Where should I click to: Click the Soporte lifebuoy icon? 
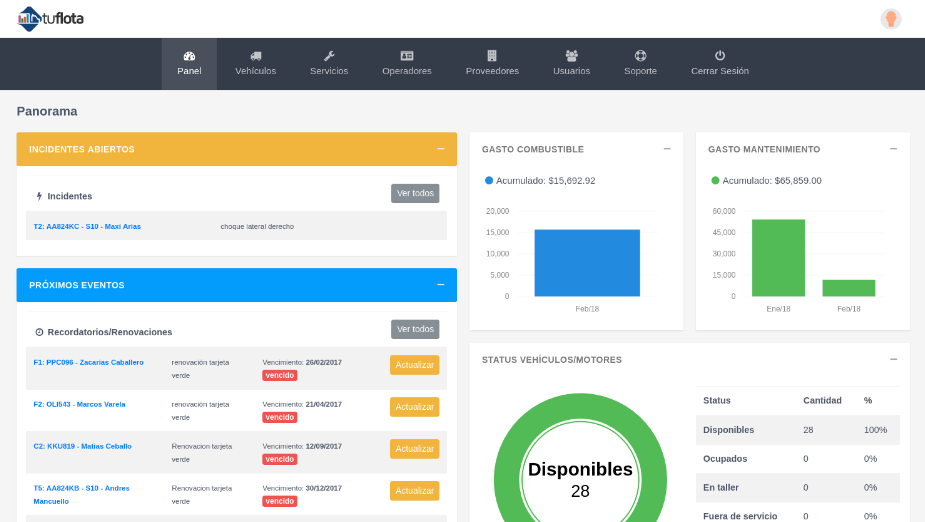[x=640, y=56]
